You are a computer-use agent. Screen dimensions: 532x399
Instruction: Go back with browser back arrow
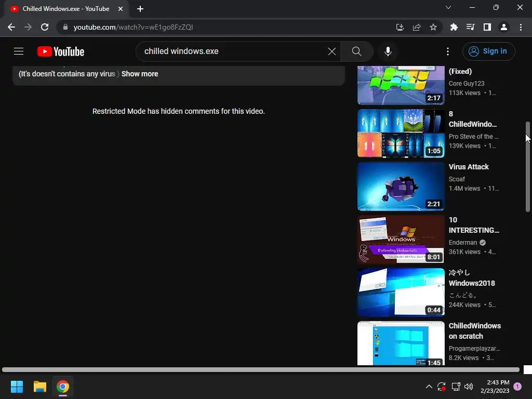11,27
